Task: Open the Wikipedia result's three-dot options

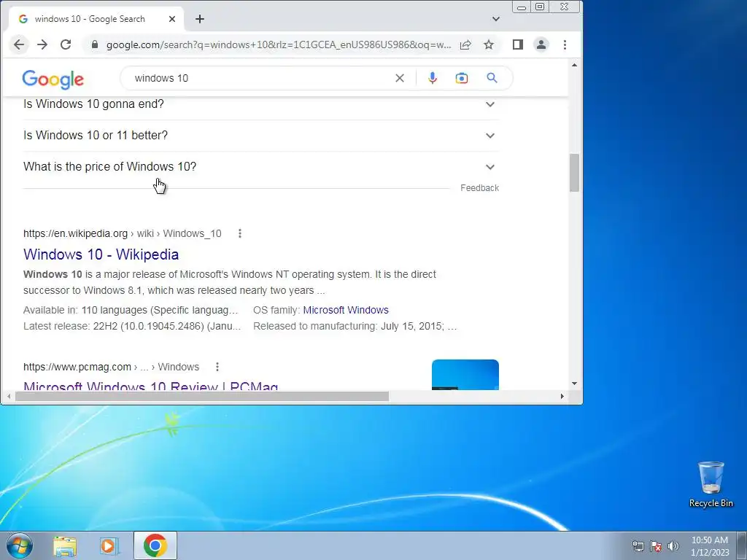Action: click(240, 233)
